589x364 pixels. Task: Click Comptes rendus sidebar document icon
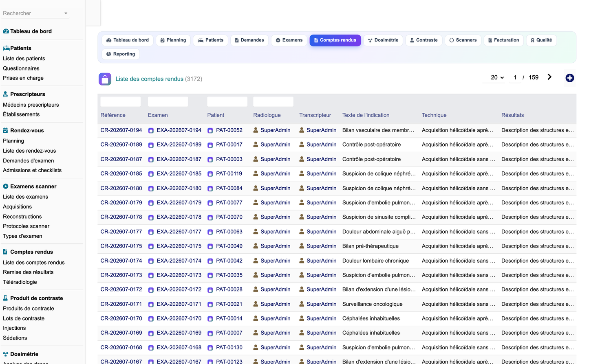point(5,252)
